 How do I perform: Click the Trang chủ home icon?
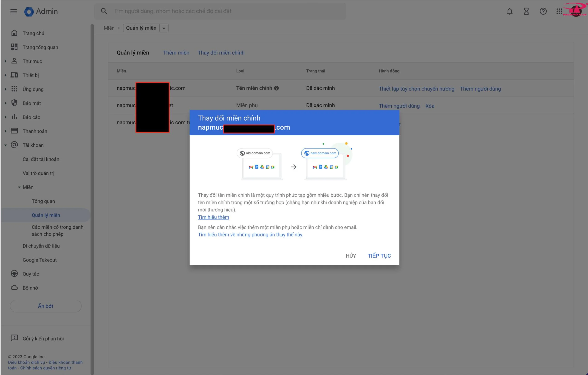coord(14,33)
